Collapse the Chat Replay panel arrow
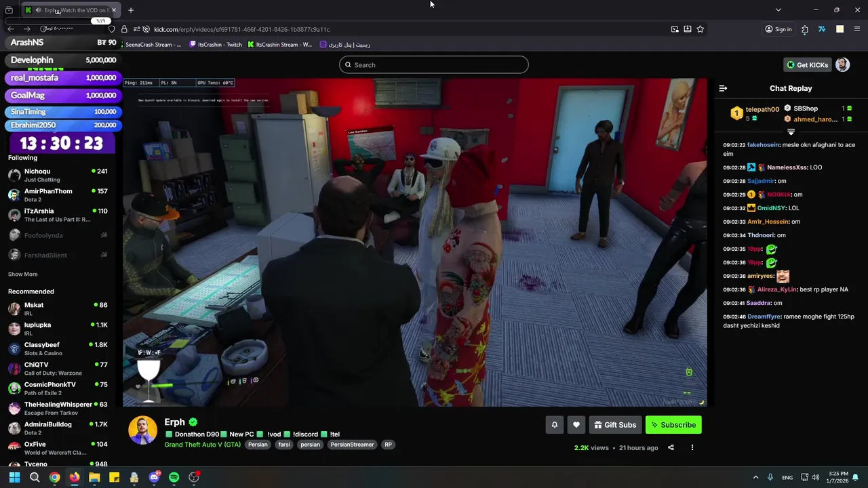Viewport: 868px width, 488px height. coord(723,88)
